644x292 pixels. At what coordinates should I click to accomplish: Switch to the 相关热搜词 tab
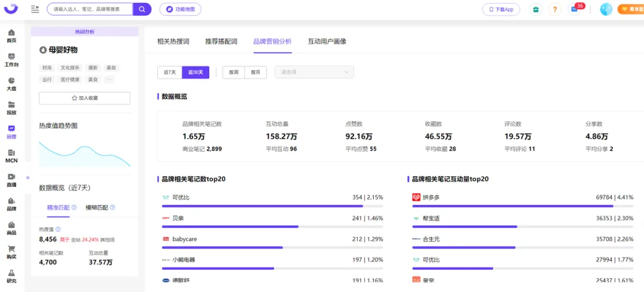(x=174, y=42)
